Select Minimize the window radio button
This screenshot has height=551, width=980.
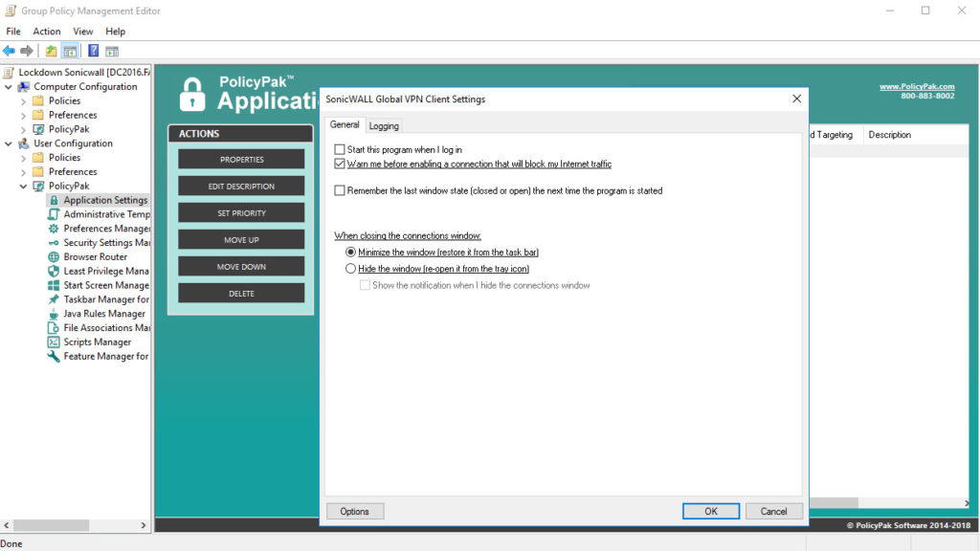(x=350, y=253)
